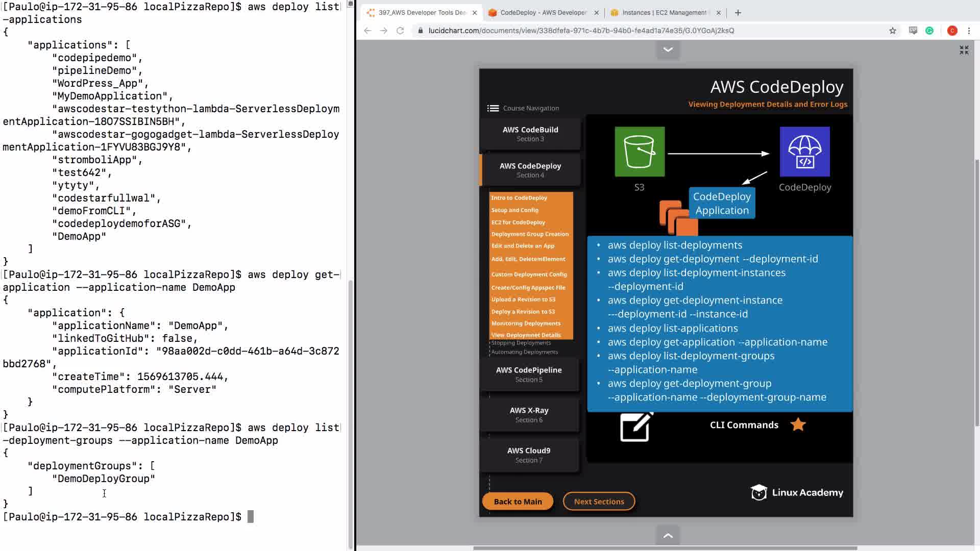Image resolution: width=980 pixels, height=551 pixels.
Task: Click the browser address bar URL
Action: (x=581, y=31)
